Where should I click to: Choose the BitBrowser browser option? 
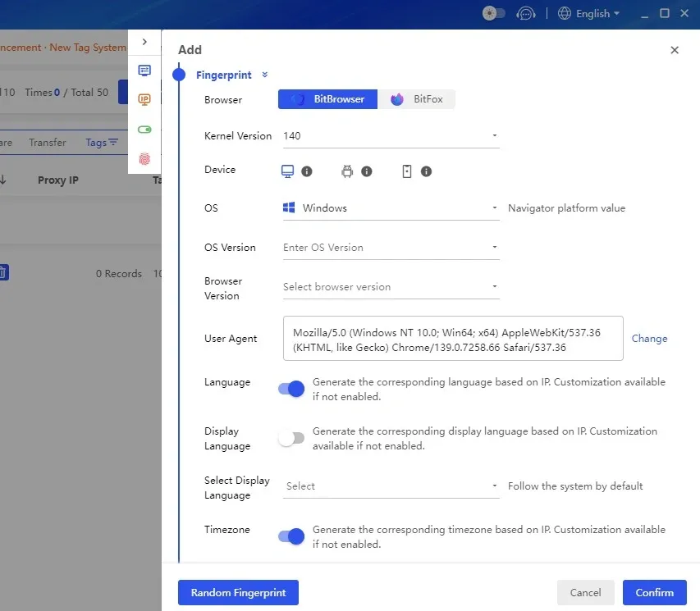click(x=327, y=99)
